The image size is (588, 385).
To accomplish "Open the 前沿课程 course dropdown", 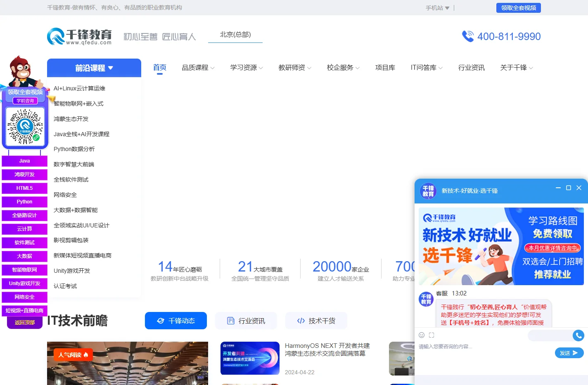I will pyautogui.click(x=94, y=68).
